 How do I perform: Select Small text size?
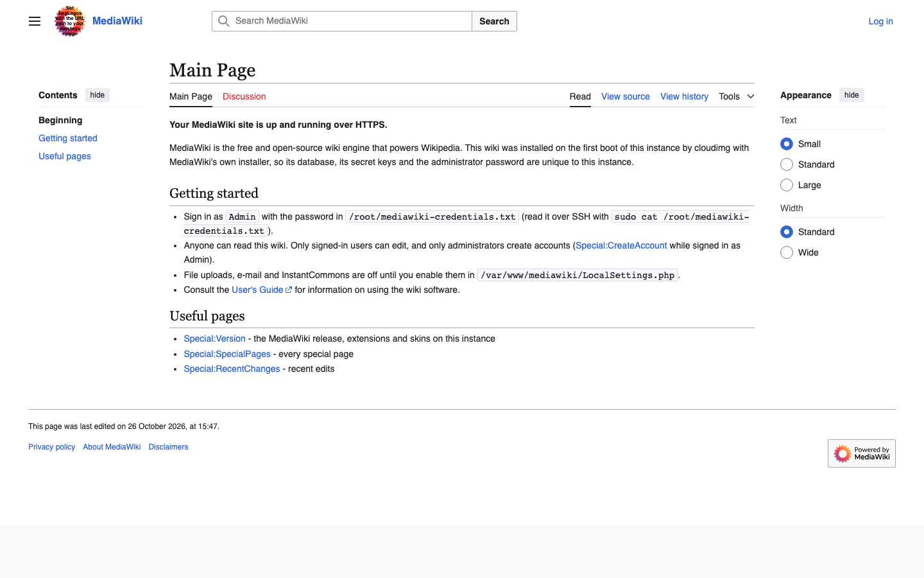click(x=787, y=144)
